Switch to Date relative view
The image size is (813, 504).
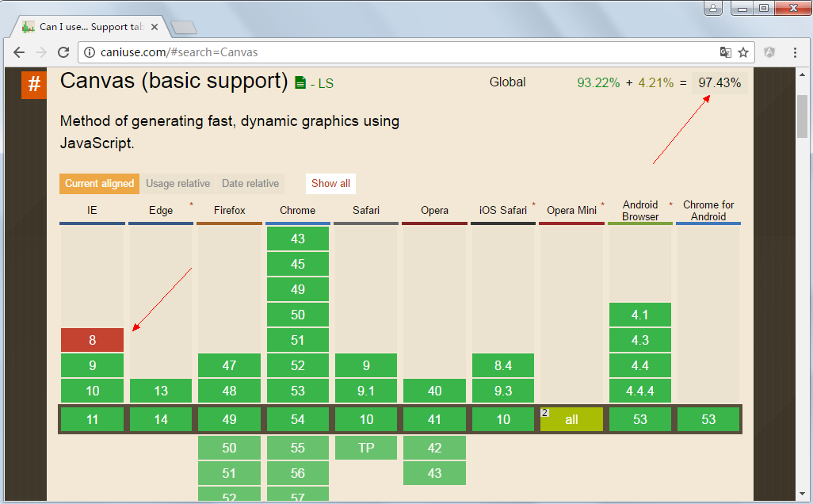[x=250, y=184]
